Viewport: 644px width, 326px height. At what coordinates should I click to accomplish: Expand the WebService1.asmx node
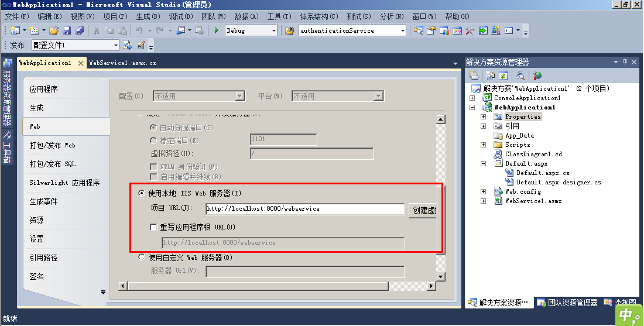pyautogui.click(x=484, y=201)
